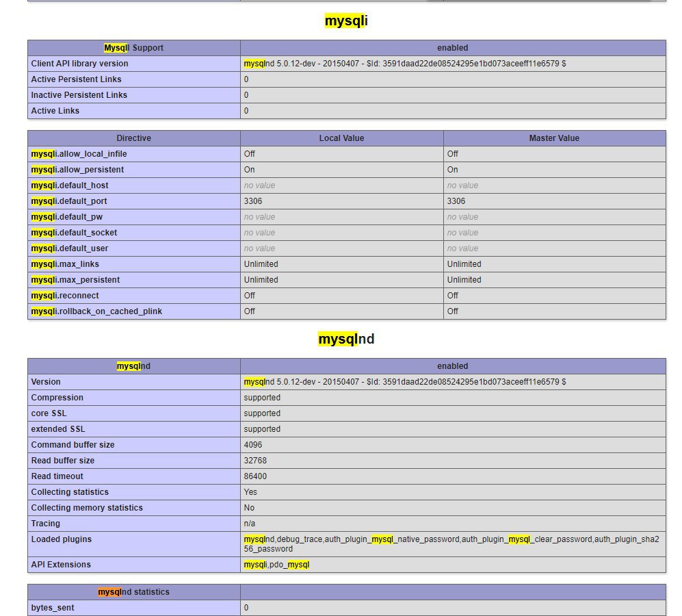
Task: Click master value Unlimited for mysqli.max_persistent
Action: pos(464,279)
